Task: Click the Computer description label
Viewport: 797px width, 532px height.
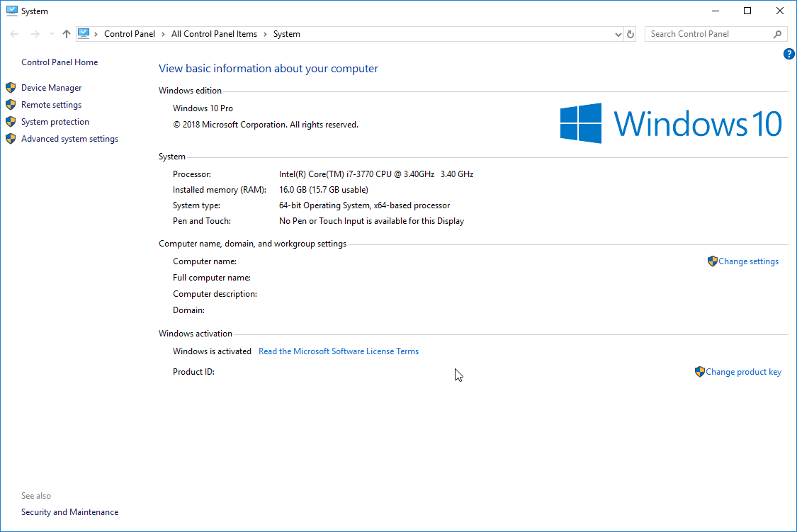Action: click(215, 294)
